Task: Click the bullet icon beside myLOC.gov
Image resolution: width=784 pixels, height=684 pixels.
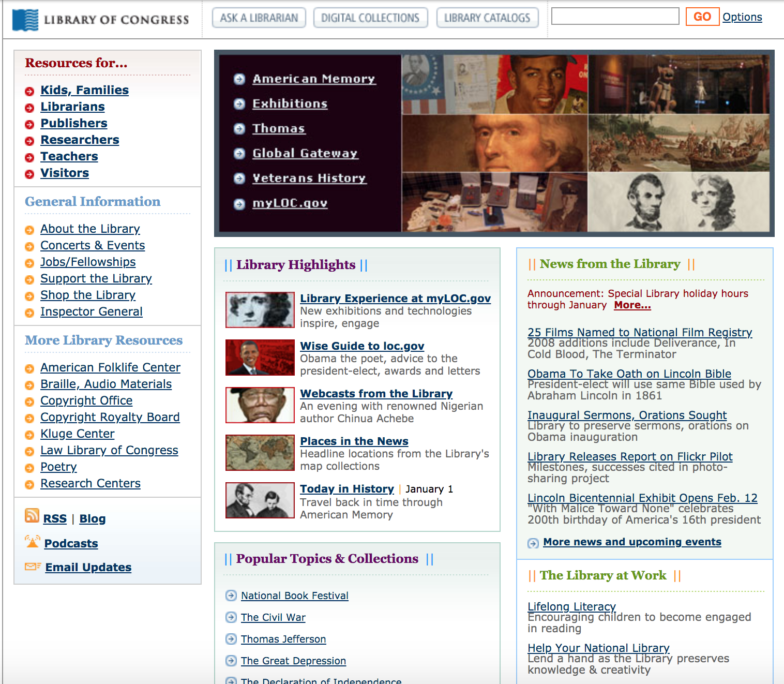Action: coord(239,204)
